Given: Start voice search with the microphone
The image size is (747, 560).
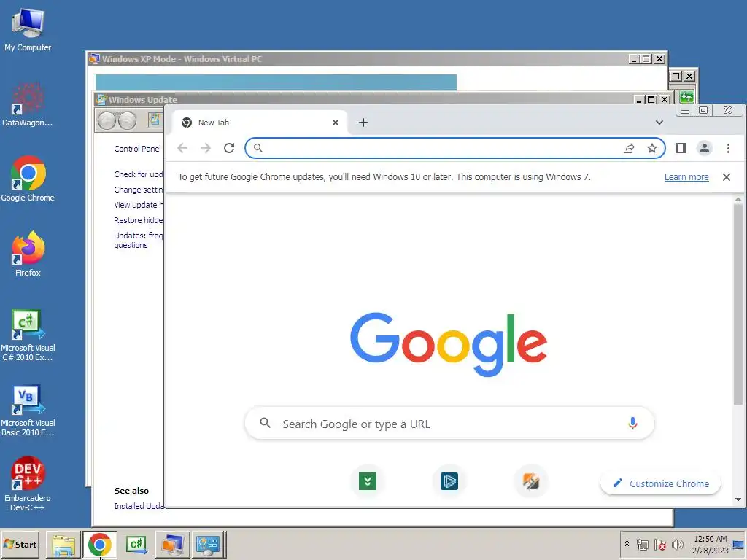Looking at the screenshot, I should 632,424.
